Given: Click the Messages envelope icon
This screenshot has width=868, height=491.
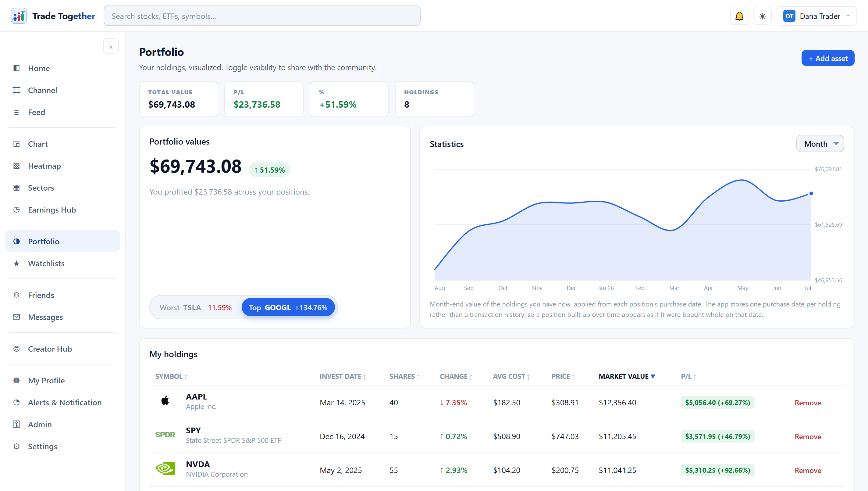Looking at the screenshot, I should point(16,317).
